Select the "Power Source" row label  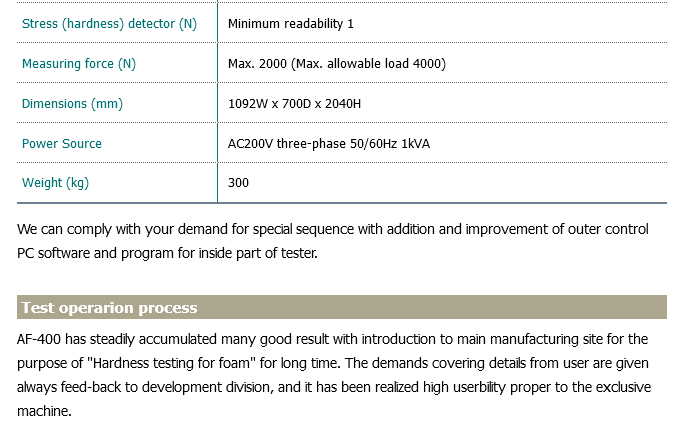[x=62, y=144]
